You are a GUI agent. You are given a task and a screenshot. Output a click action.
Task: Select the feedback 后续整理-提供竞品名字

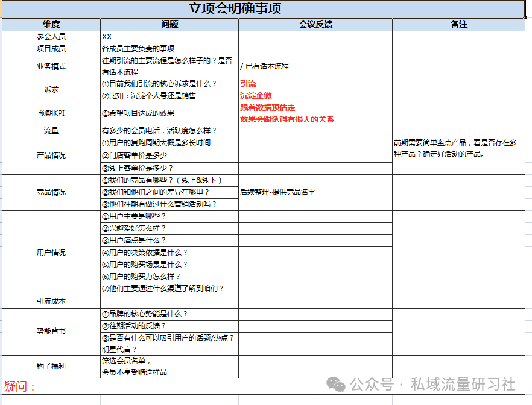[x=315, y=192]
